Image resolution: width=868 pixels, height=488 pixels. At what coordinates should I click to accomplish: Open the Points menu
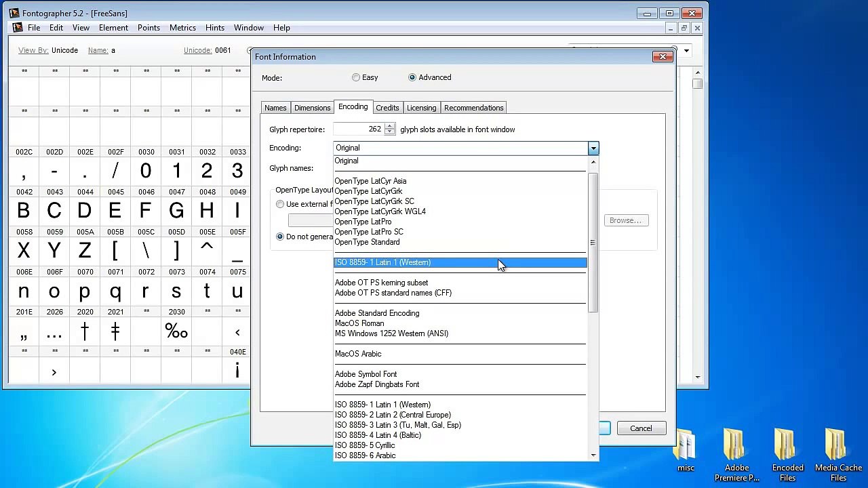tap(149, 28)
